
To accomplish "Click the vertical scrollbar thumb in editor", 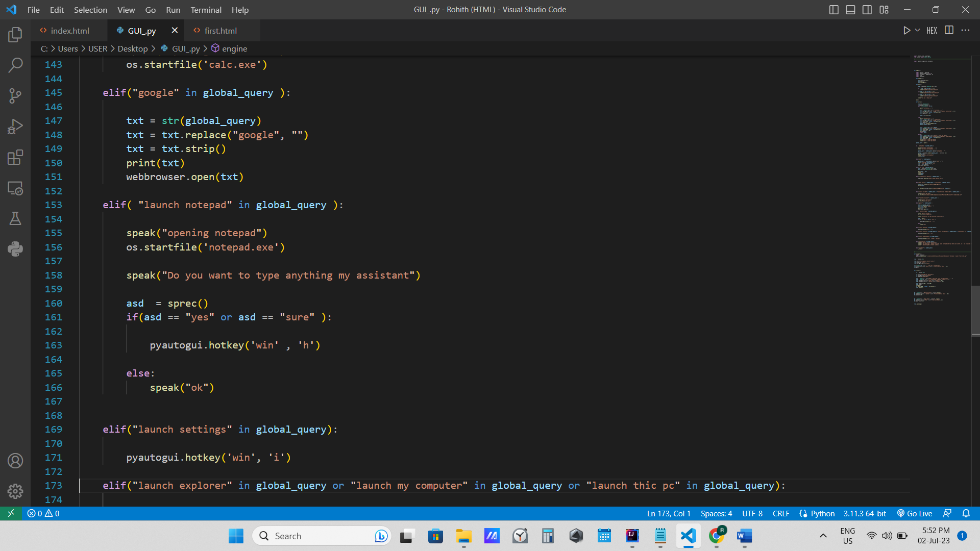I will click(975, 310).
